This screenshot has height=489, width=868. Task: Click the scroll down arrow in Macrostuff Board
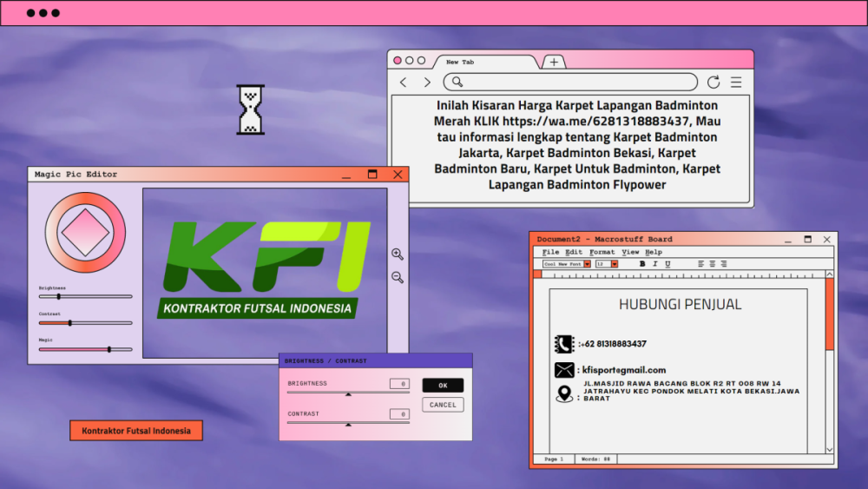point(829,450)
